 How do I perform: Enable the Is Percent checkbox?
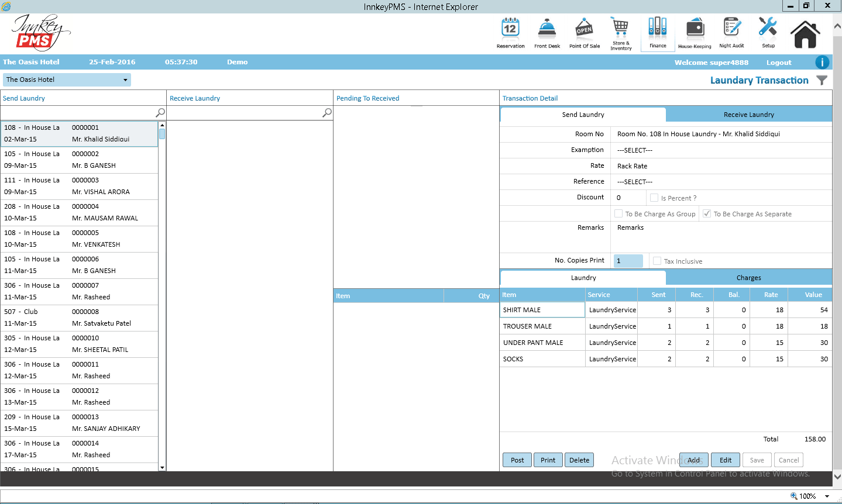pyautogui.click(x=654, y=198)
